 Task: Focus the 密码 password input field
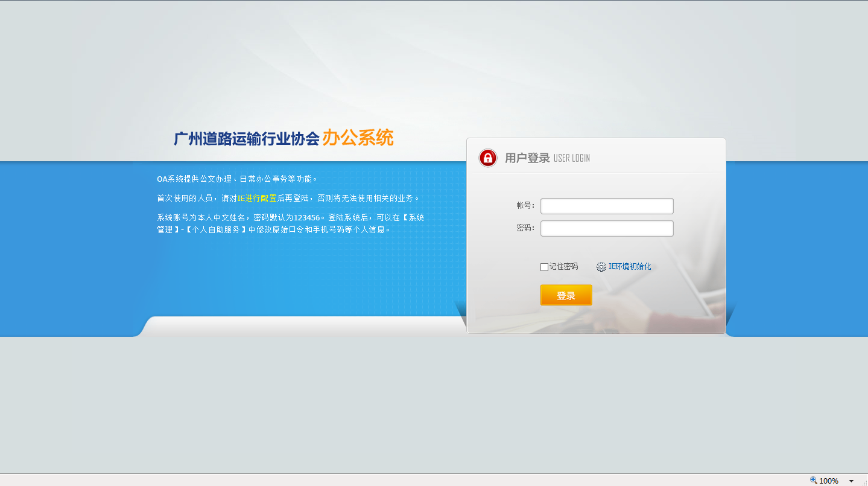pyautogui.click(x=607, y=228)
